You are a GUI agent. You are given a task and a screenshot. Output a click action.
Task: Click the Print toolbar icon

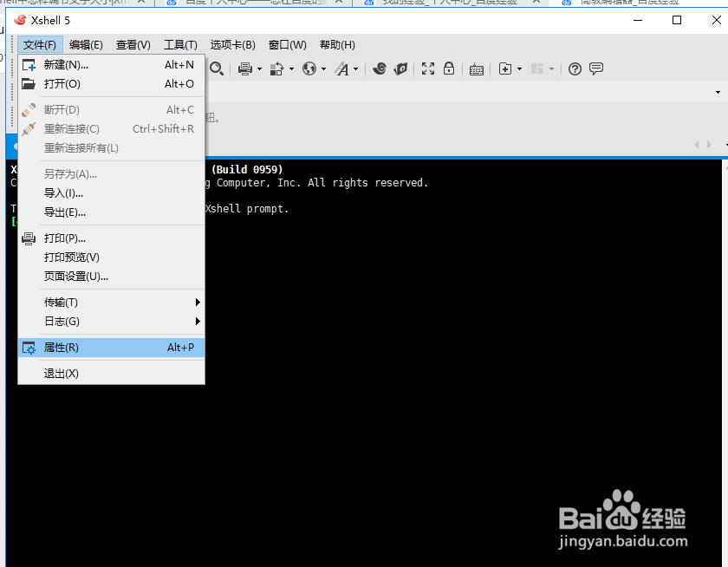click(245, 69)
